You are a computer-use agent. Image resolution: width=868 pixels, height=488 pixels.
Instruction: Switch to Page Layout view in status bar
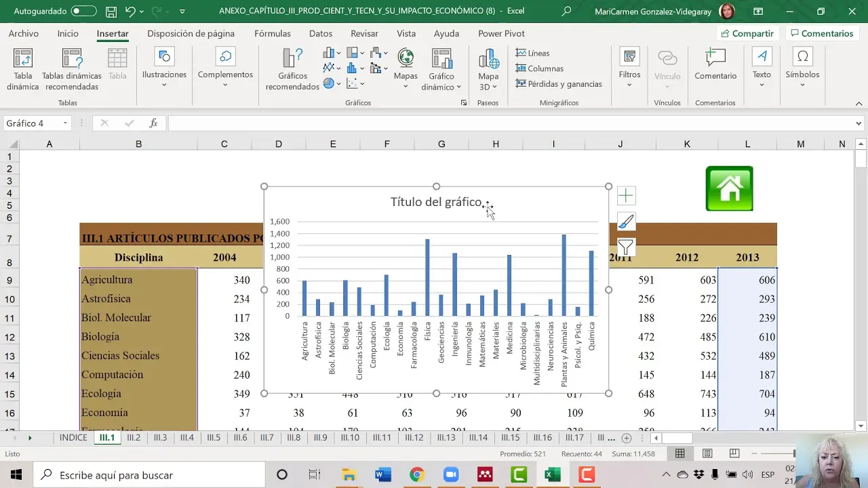coord(707,453)
